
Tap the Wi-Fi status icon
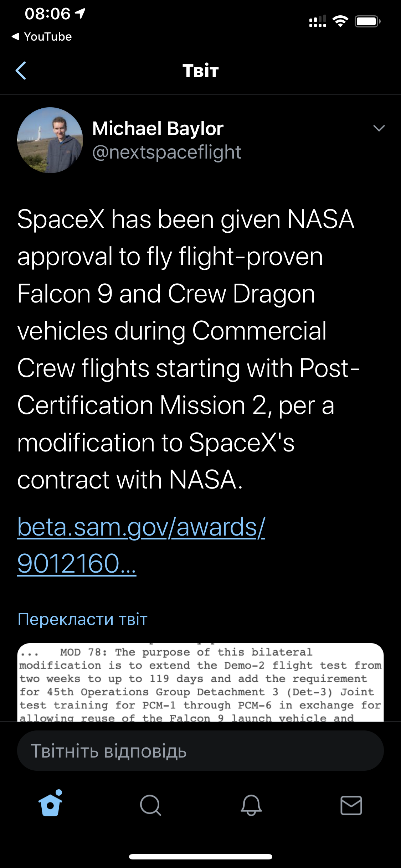tap(340, 22)
